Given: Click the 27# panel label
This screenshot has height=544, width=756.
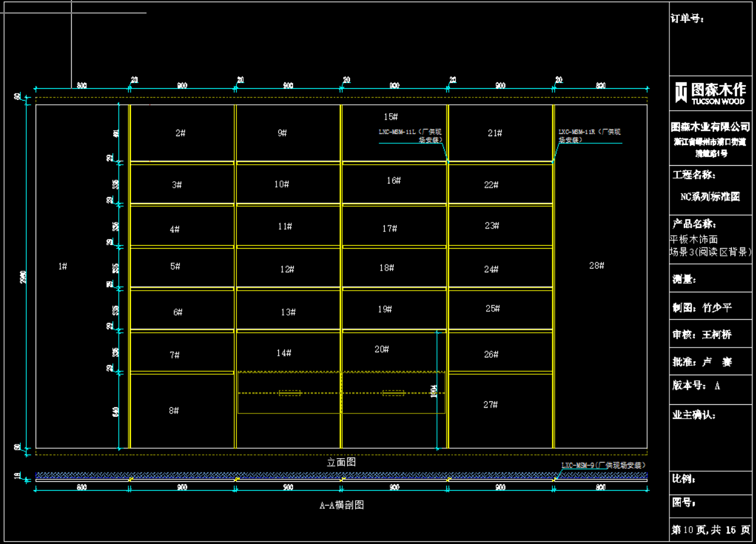Looking at the screenshot, I should [x=490, y=405].
